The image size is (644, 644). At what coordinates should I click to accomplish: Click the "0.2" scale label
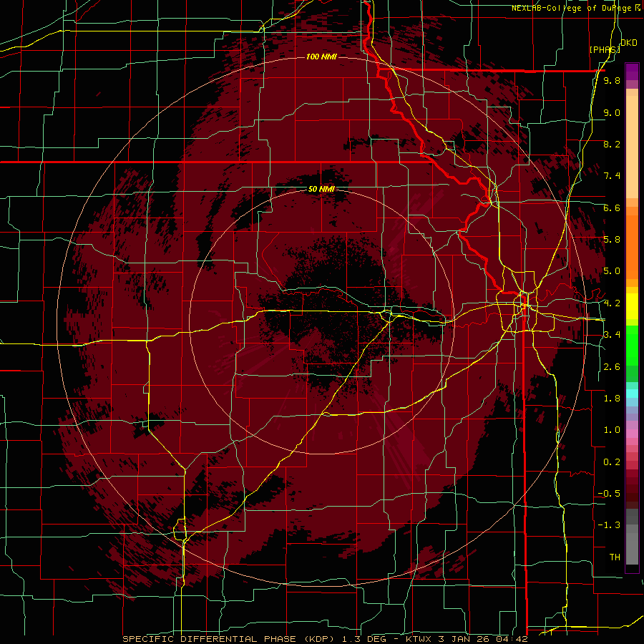pyautogui.click(x=612, y=462)
